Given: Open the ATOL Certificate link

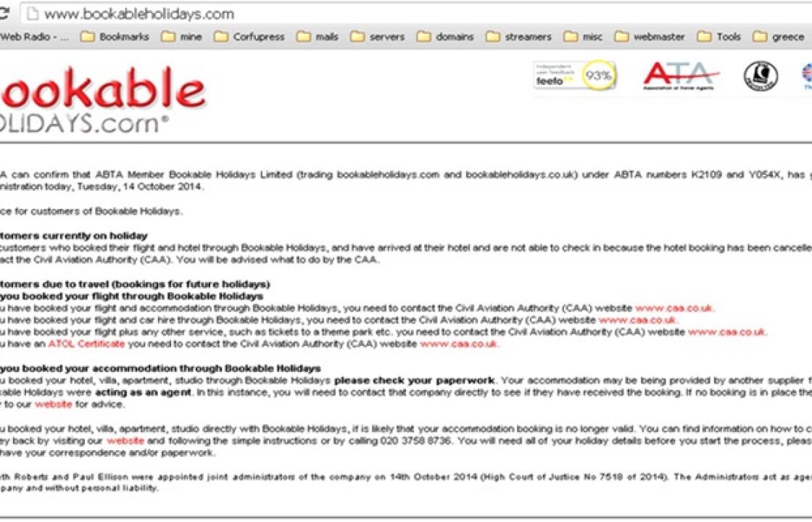Looking at the screenshot, I should [x=86, y=344].
